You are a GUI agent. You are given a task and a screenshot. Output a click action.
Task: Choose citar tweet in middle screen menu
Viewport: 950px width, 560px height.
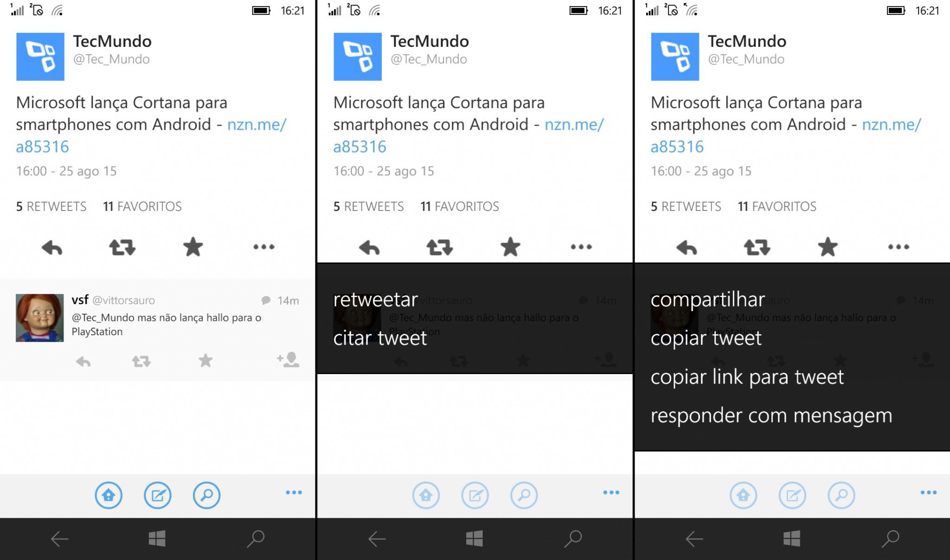point(380,338)
